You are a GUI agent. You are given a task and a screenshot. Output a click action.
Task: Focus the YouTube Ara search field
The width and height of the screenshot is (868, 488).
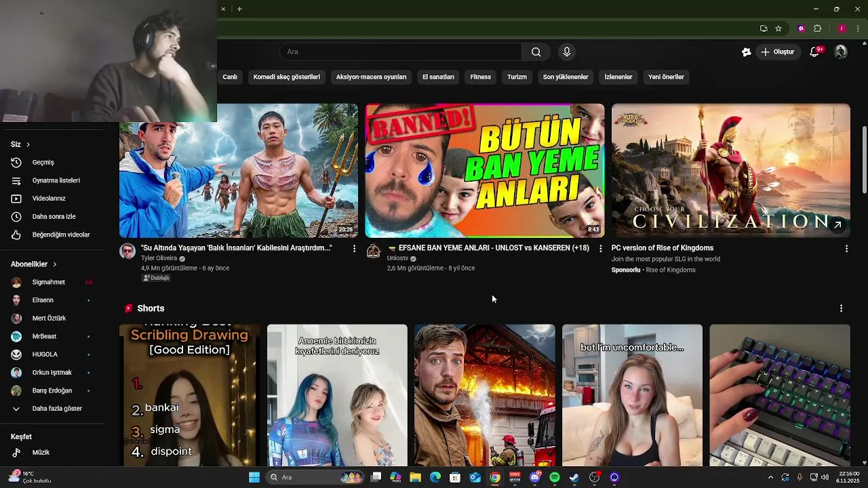[400, 52]
